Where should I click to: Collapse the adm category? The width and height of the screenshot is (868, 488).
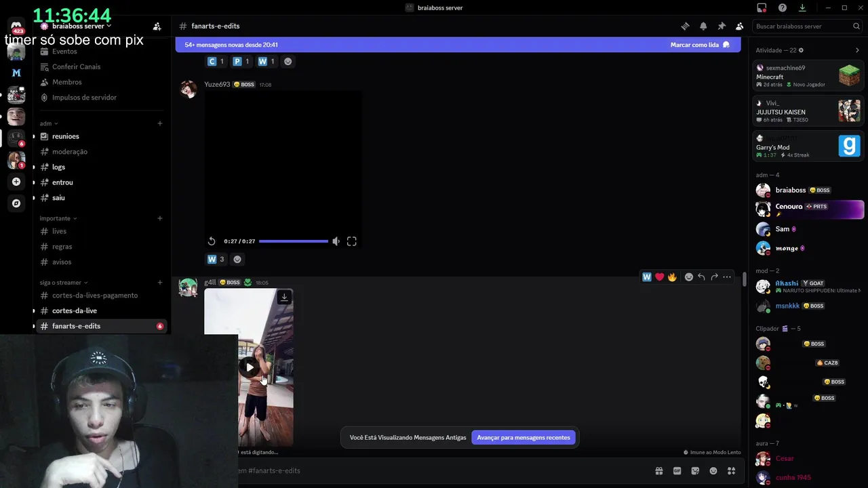pos(48,123)
